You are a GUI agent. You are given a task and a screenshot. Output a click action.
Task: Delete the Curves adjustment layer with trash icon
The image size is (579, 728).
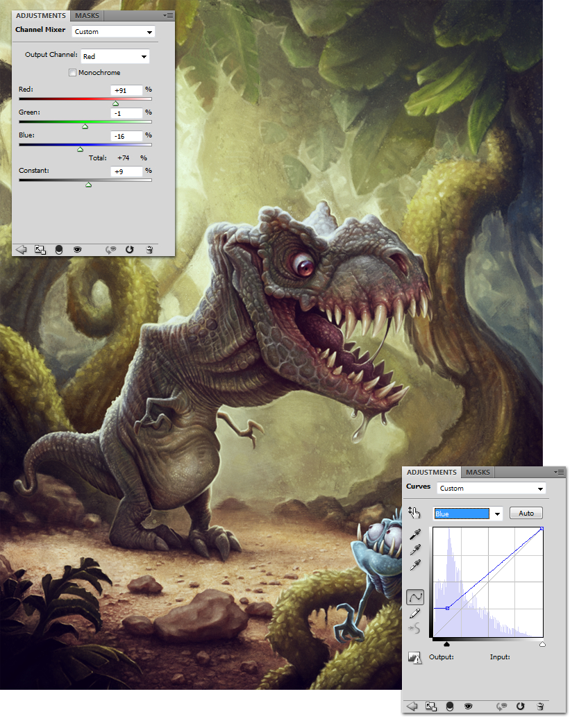click(x=540, y=706)
